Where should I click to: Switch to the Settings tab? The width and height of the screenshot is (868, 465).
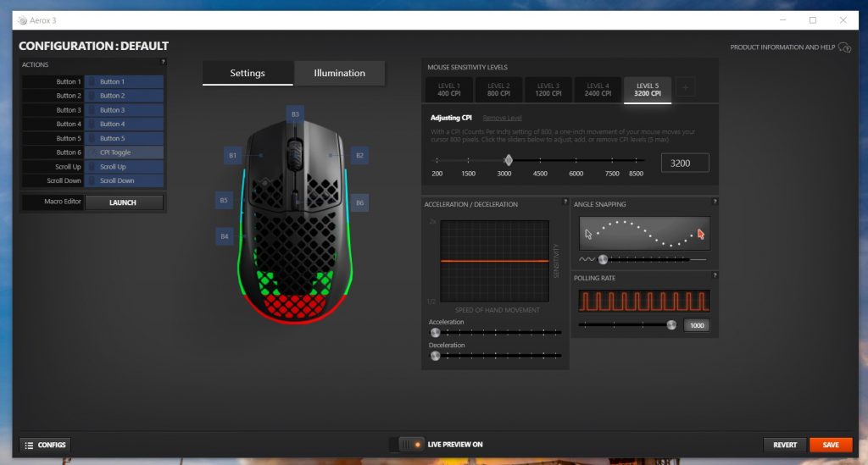tap(248, 73)
